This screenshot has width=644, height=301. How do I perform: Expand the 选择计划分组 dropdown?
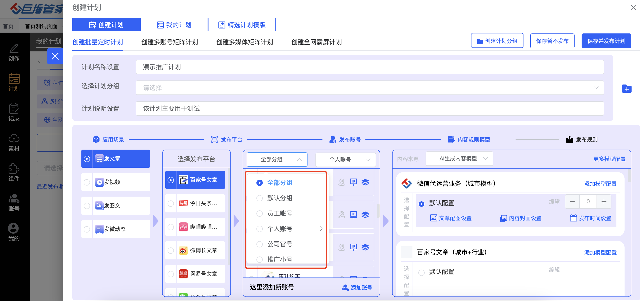coord(369,88)
